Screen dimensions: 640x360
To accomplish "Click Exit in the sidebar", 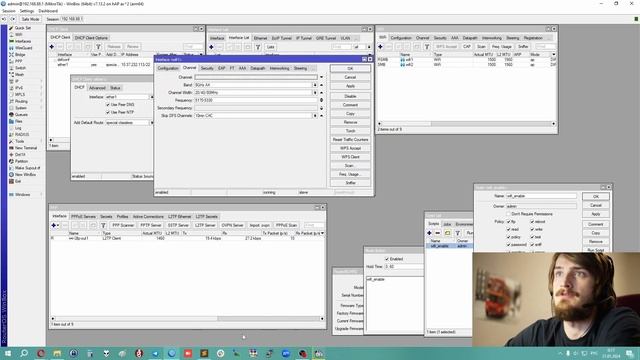I will click(18, 181).
